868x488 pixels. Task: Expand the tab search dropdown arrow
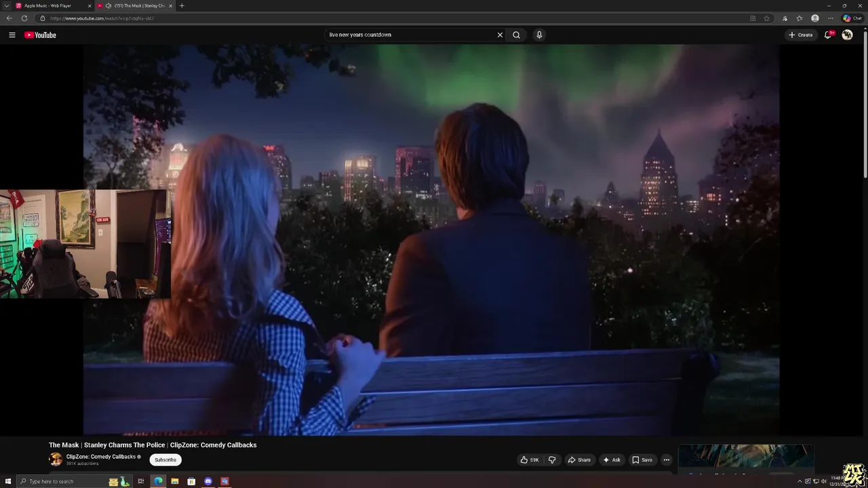click(6, 5)
